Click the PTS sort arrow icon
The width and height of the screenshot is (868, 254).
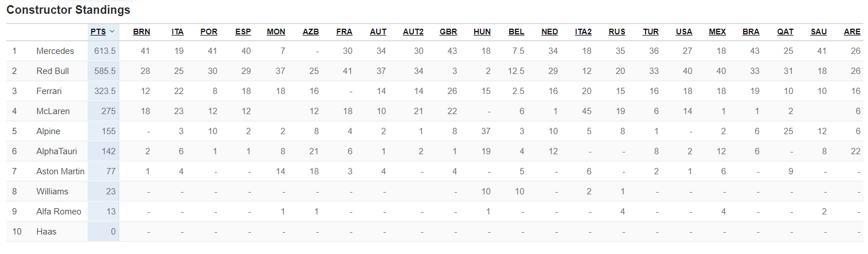click(x=112, y=32)
